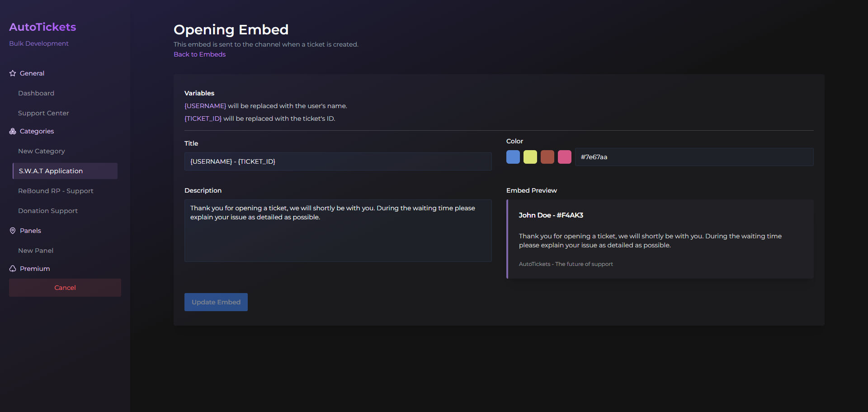Open the Donation Support category
Image resolution: width=868 pixels, height=412 pixels.
pos(48,211)
